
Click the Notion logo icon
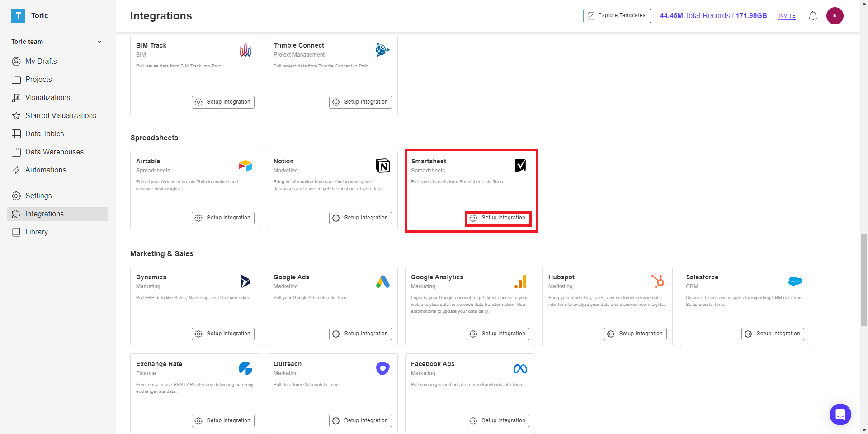383,166
